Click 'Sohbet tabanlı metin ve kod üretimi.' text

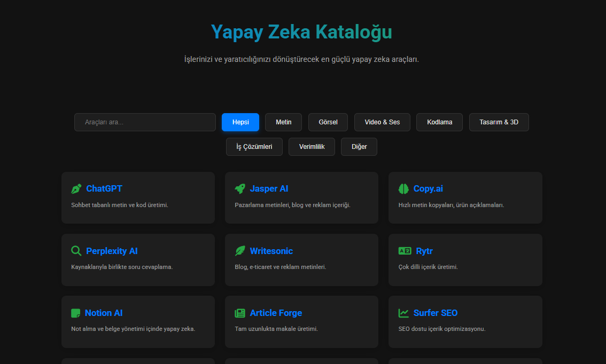pyautogui.click(x=120, y=205)
